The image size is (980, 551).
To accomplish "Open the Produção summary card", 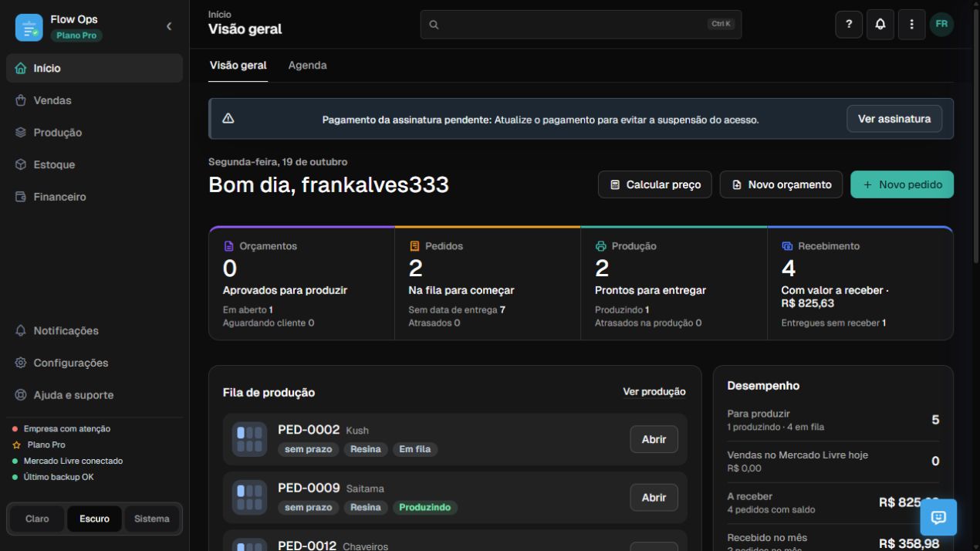I will point(674,283).
